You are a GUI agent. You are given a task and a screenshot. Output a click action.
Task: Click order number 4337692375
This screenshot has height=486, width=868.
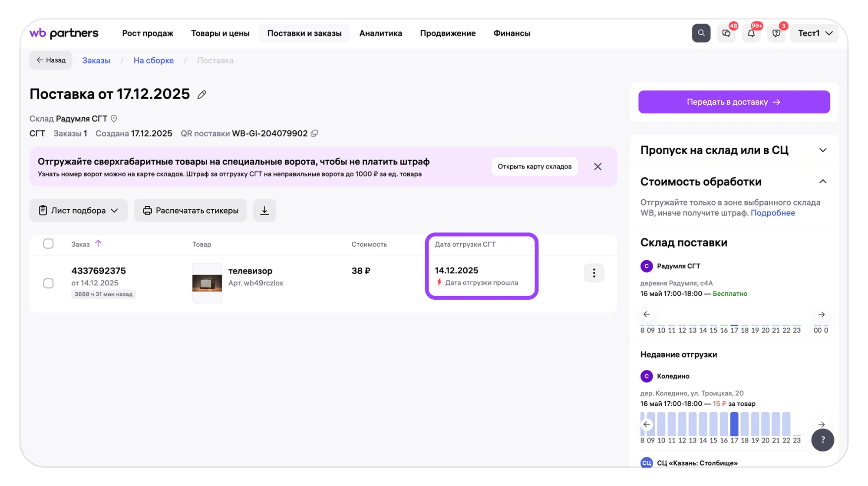pyautogui.click(x=99, y=271)
